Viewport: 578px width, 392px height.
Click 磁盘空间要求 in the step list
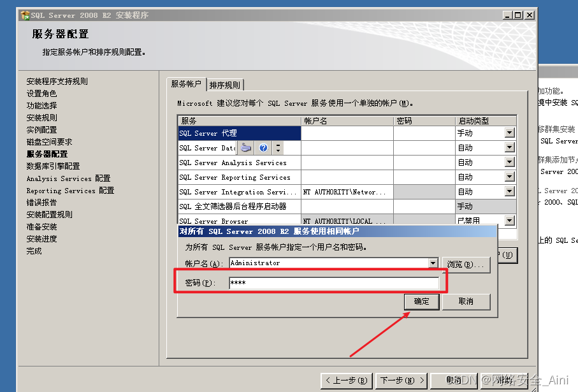pyautogui.click(x=50, y=142)
